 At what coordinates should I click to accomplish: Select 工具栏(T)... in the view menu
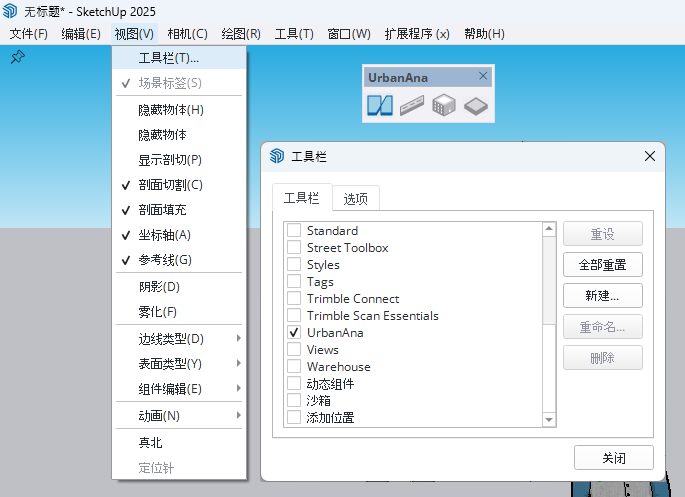click(x=179, y=58)
